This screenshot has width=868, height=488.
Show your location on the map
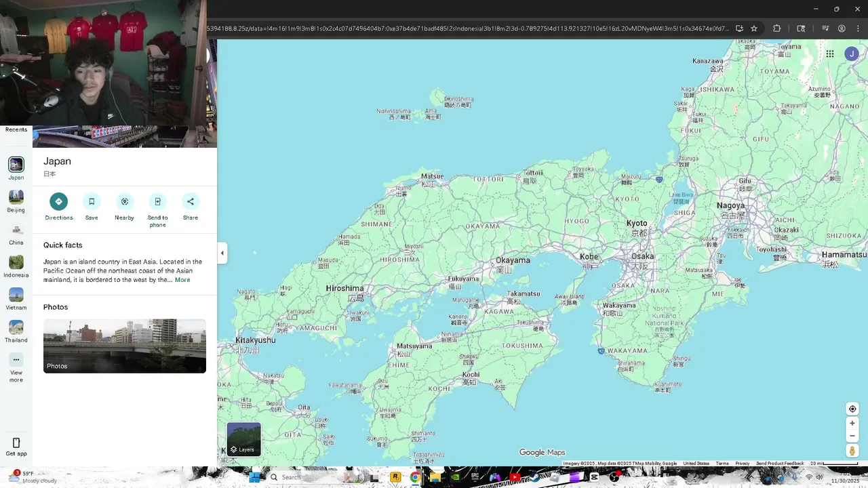pyautogui.click(x=852, y=409)
